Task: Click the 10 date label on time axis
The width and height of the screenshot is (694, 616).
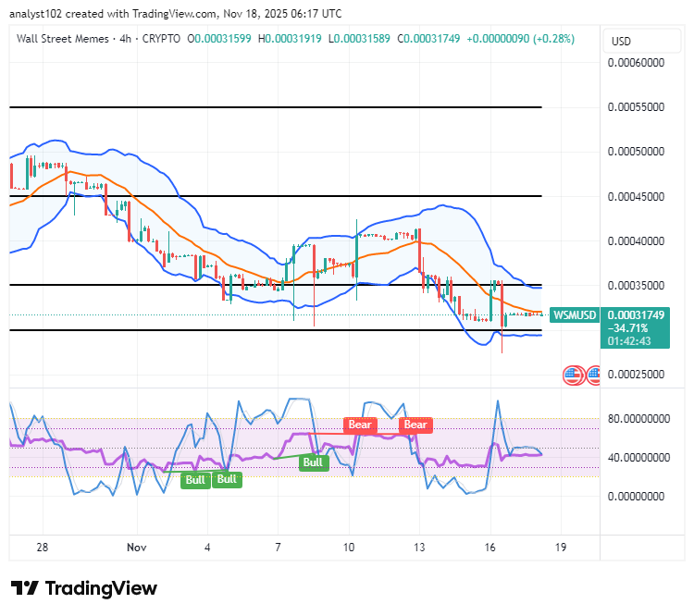Action: (x=348, y=548)
